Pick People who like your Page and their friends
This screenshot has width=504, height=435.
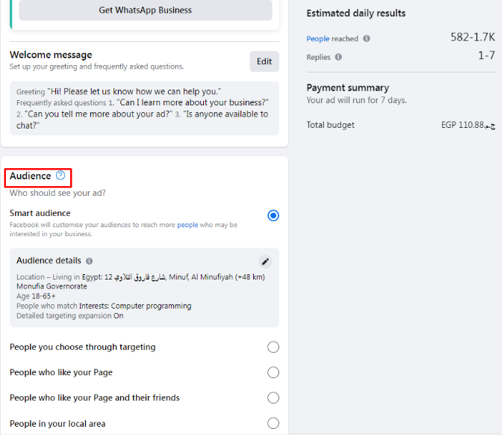click(x=273, y=398)
